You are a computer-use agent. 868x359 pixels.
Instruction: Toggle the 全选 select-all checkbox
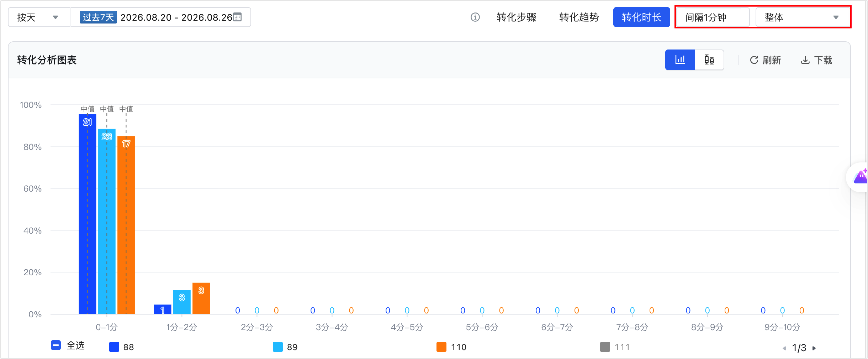[56, 345]
